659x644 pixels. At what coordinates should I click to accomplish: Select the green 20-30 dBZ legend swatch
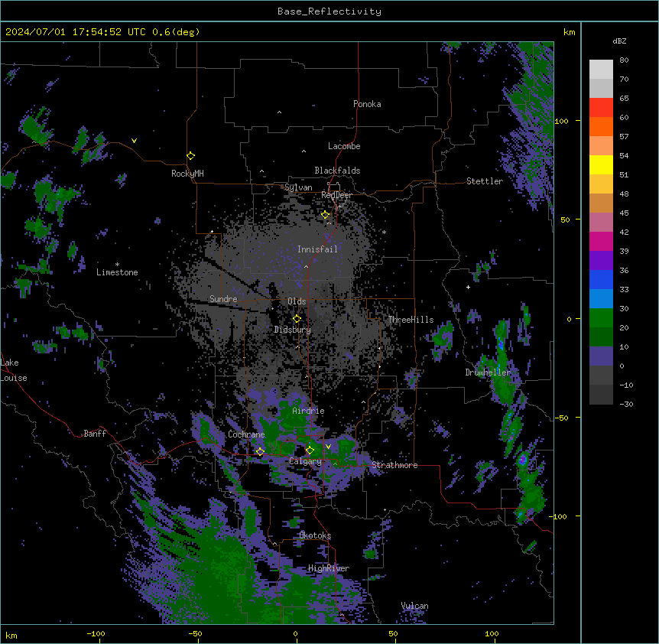point(601,318)
